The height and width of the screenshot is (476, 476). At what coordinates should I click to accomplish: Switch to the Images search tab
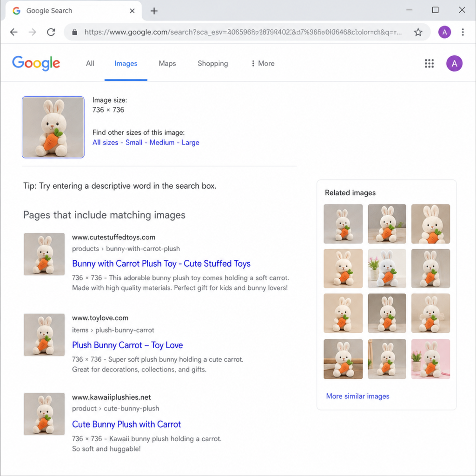click(126, 63)
